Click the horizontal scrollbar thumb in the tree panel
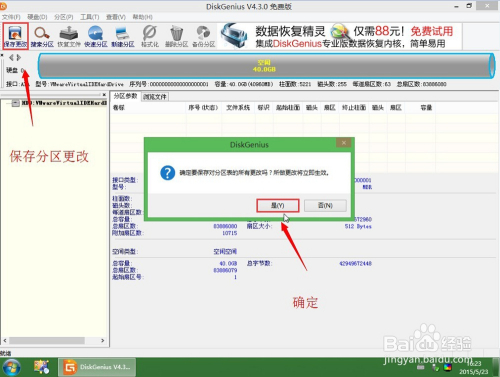Image resolution: width=500 pixels, height=377 pixels. [47, 341]
